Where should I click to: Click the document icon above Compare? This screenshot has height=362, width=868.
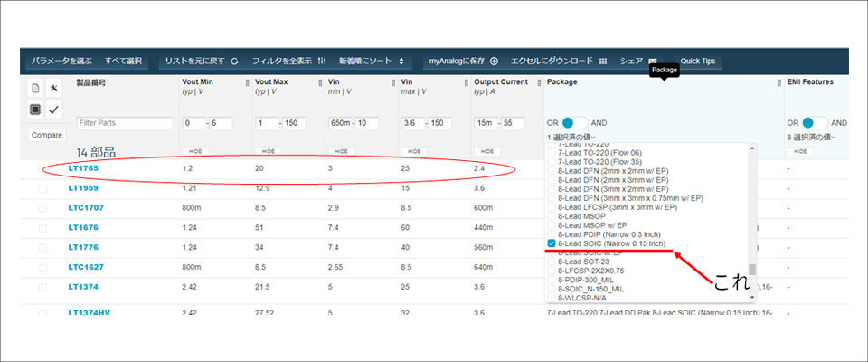[35, 88]
